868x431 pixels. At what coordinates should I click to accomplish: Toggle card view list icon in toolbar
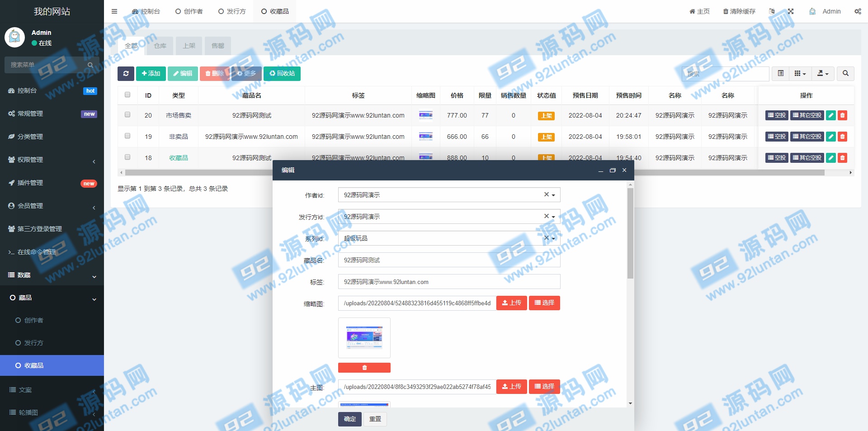(x=781, y=73)
